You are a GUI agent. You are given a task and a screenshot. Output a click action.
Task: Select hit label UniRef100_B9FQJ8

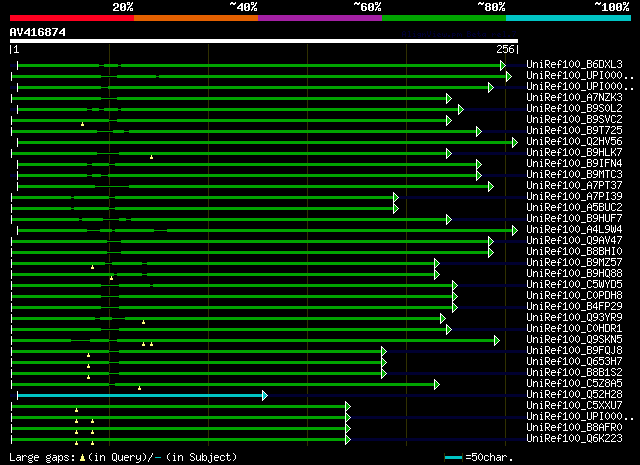point(574,351)
